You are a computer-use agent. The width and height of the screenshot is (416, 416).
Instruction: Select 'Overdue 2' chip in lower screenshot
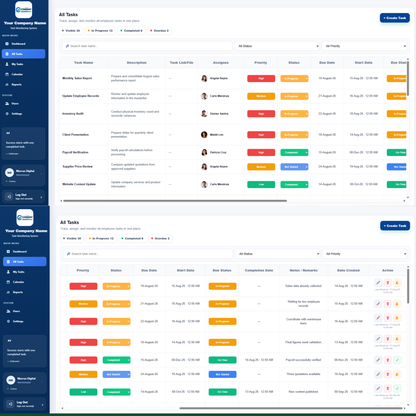(160, 239)
